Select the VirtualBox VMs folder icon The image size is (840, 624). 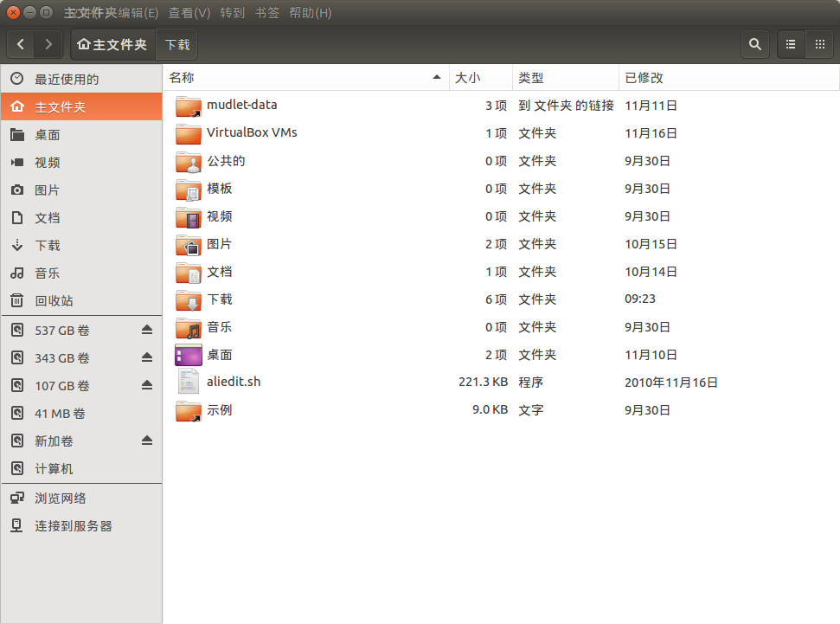click(x=189, y=133)
